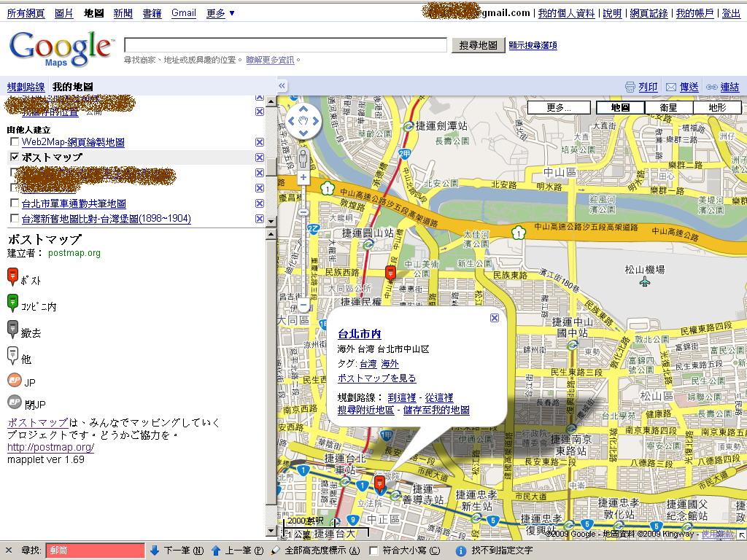Open the 更多... dropdown on the map
Image resolution: width=747 pixels, height=560 pixels.
[557, 108]
